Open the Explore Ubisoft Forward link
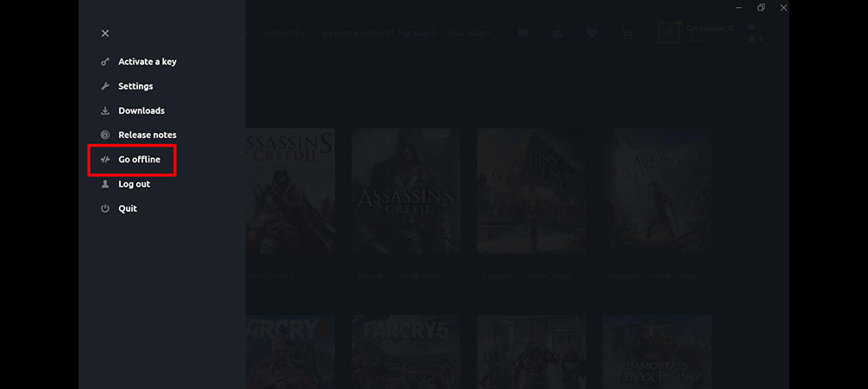Viewport: 868px width, 389px height. coord(411,33)
